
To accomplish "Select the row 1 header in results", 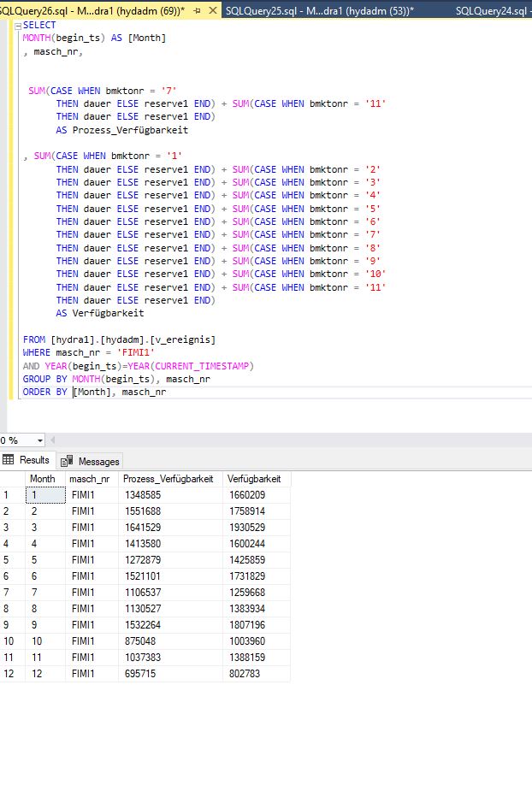I will [12, 495].
